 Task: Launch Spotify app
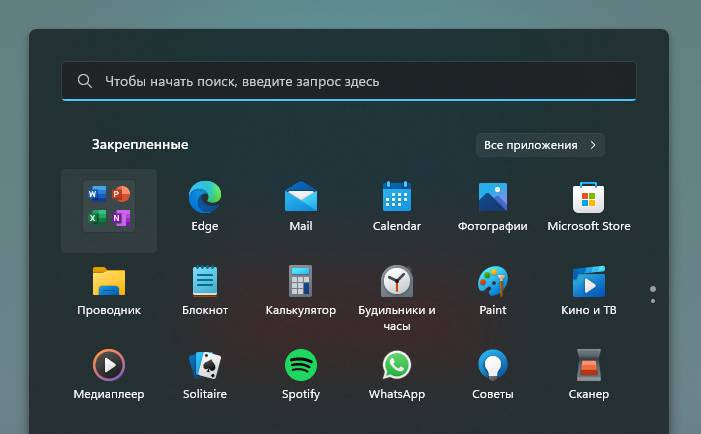(301, 375)
